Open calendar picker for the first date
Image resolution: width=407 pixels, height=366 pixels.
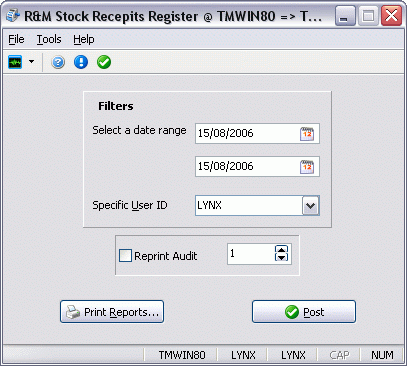click(307, 134)
